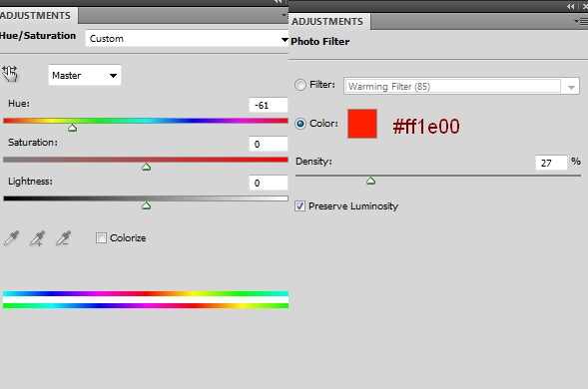
Task: Click the Lightness value field
Action: point(269,183)
